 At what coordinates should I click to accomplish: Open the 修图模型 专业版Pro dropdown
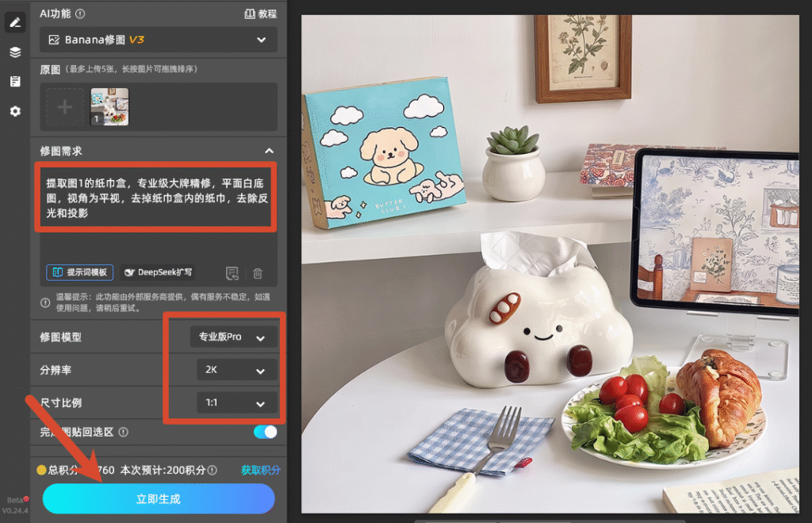[x=234, y=337]
